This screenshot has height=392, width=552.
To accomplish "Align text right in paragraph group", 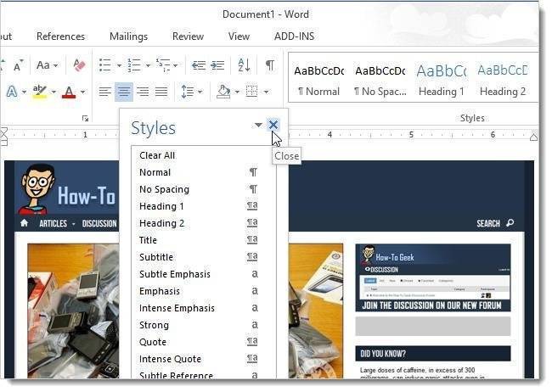I will click(x=143, y=92).
